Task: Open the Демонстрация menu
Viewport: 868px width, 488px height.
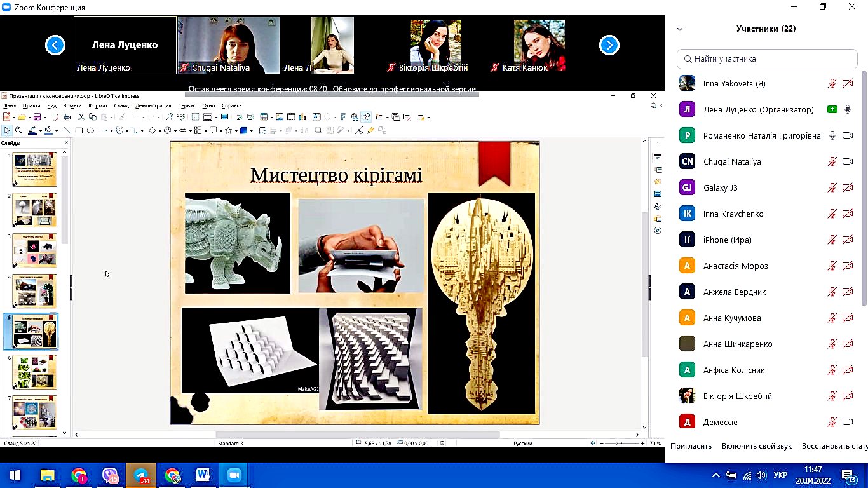Action: pyautogui.click(x=153, y=105)
